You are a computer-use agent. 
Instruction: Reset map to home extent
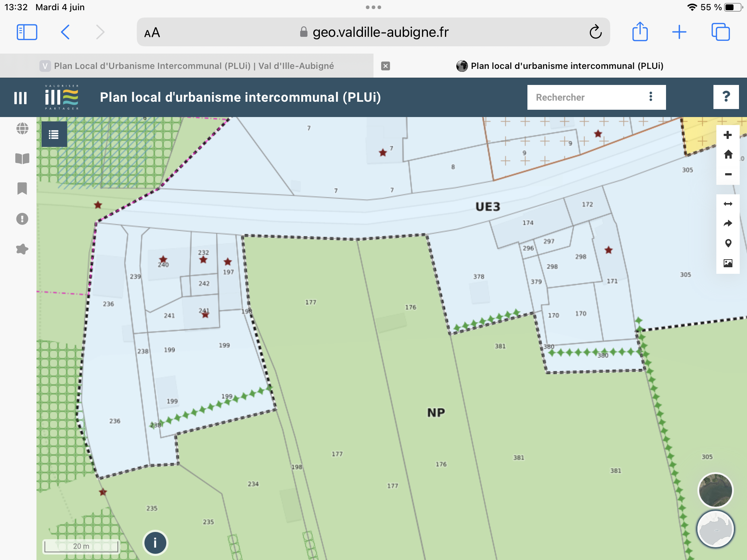(728, 154)
